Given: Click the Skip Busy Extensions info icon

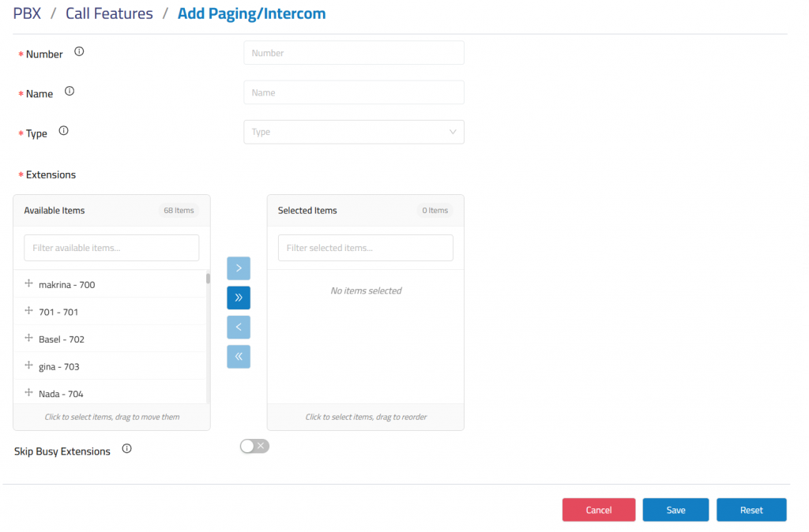Looking at the screenshot, I should click(x=127, y=449).
